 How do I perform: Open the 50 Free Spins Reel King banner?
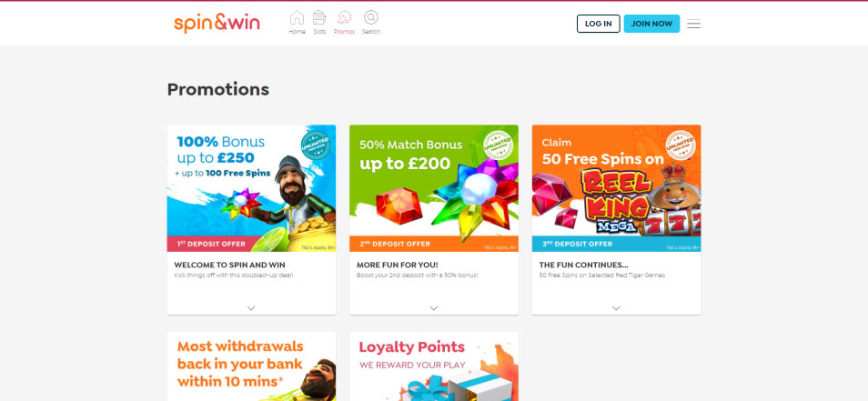point(617,188)
